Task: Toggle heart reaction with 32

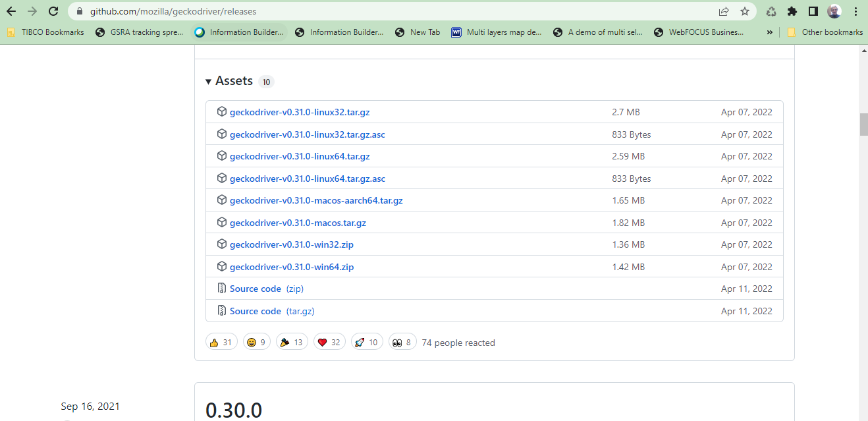Action: [329, 342]
